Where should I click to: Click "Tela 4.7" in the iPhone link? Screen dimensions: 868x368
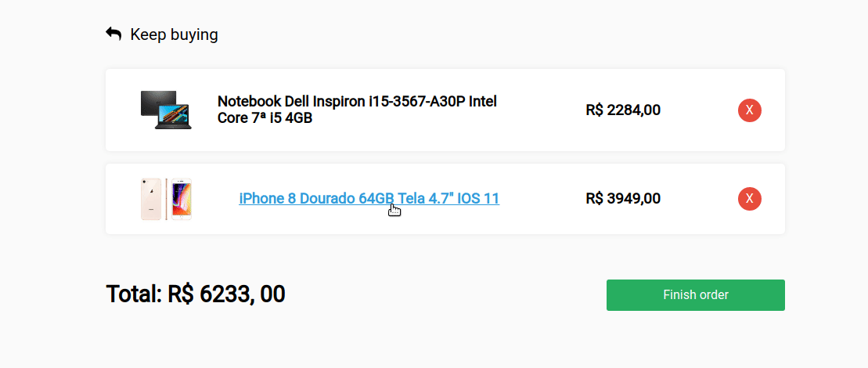(x=426, y=199)
